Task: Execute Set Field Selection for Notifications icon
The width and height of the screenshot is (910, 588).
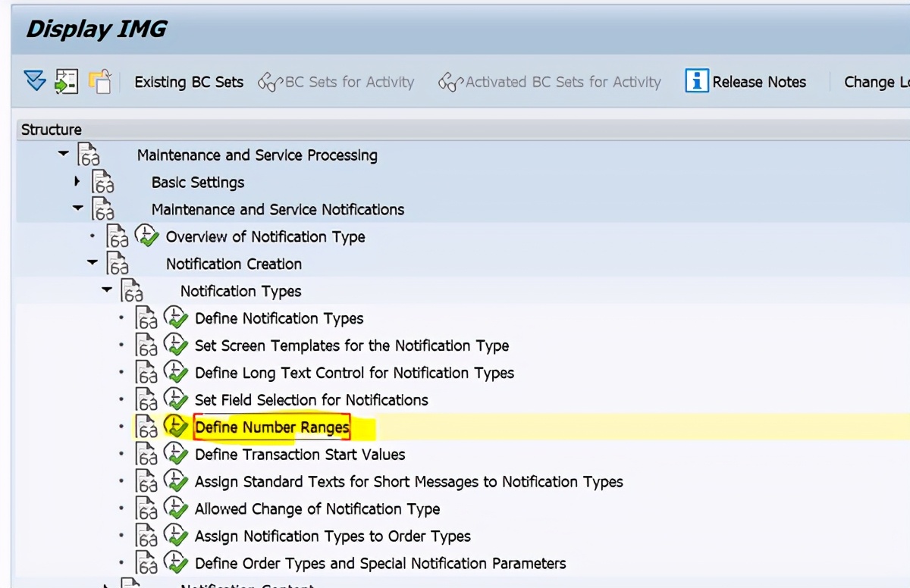Action: 175,399
